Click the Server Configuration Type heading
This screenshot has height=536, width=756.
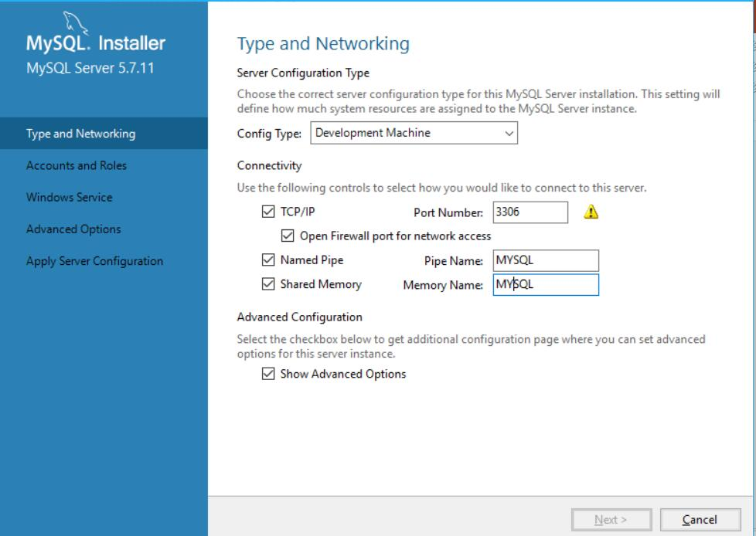coord(303,73)
